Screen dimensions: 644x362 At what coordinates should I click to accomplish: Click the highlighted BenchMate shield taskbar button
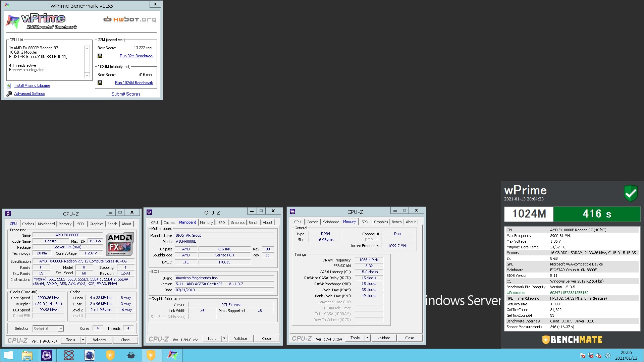pos(151,355)
